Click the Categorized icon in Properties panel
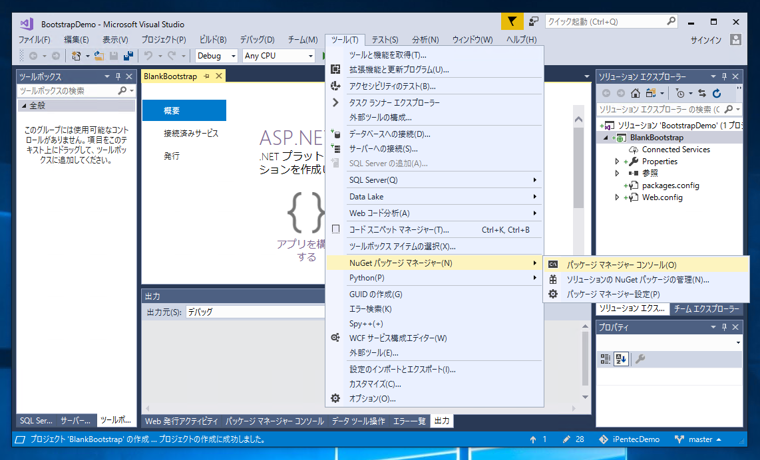The height and width of the screenshot is (460, 760). (605, 359)
